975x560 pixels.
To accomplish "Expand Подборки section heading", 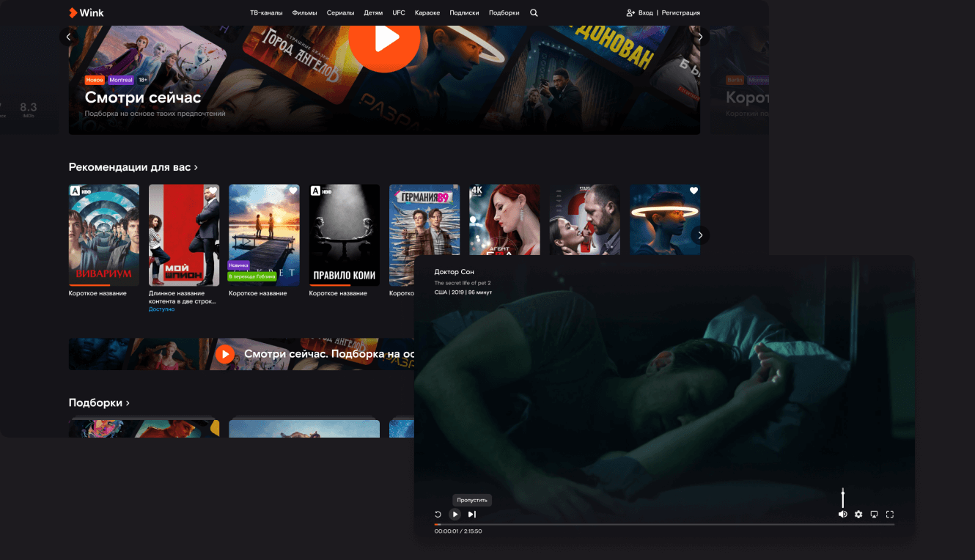I will [99, 402].
